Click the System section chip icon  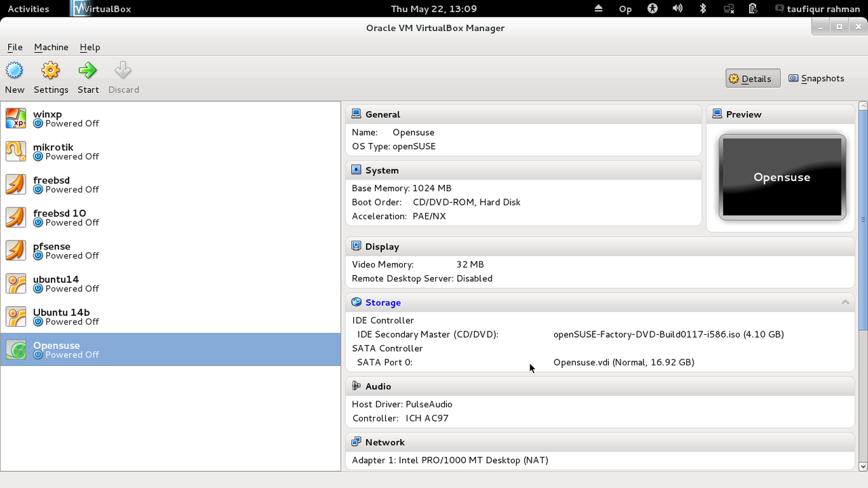[356, 170]
